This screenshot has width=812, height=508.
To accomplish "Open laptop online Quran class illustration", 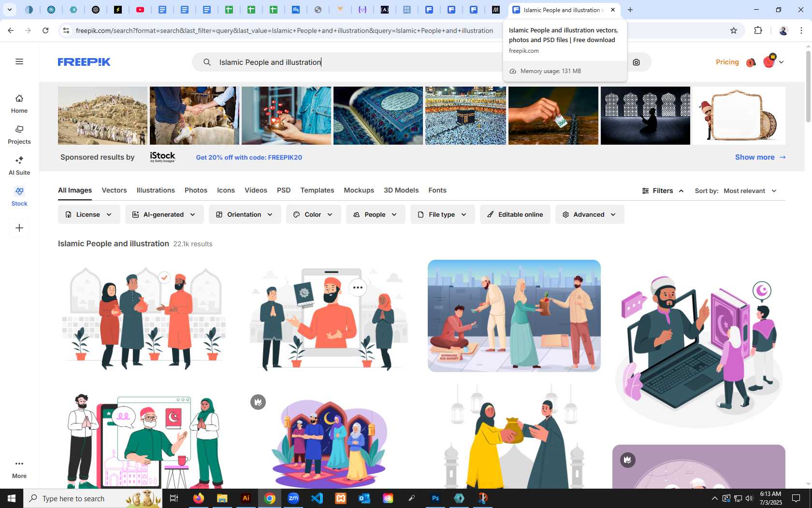I will click(x=699, y=347).
